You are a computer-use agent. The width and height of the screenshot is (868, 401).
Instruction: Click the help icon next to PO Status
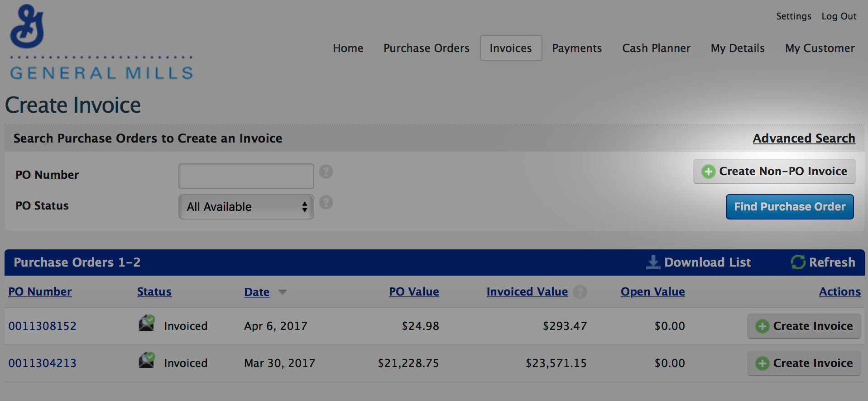[326, 203]
